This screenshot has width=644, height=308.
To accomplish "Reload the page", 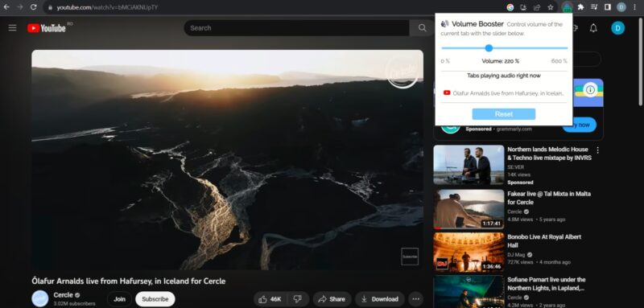I will 33,7.
